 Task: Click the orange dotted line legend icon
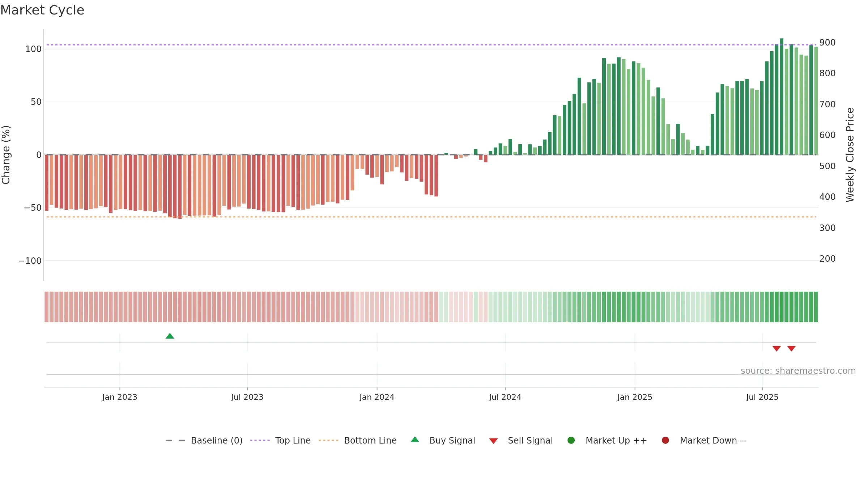pyautogui.click(x=328, y=440)
